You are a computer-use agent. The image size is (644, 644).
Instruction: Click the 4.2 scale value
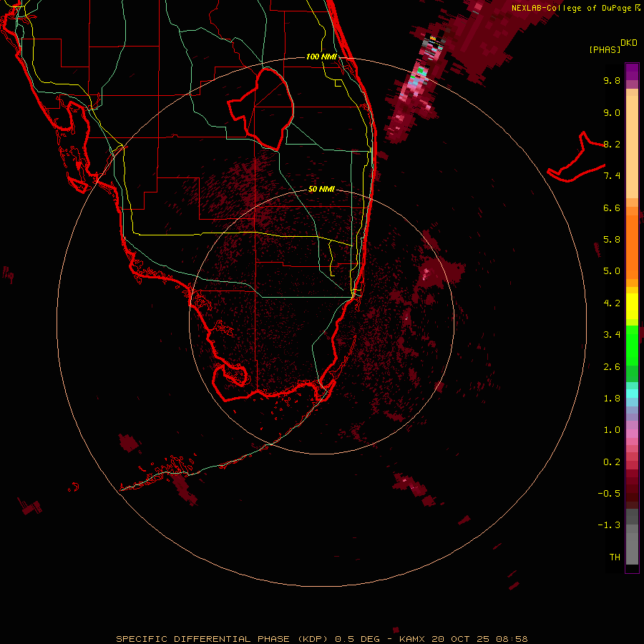tap(612, 303)
